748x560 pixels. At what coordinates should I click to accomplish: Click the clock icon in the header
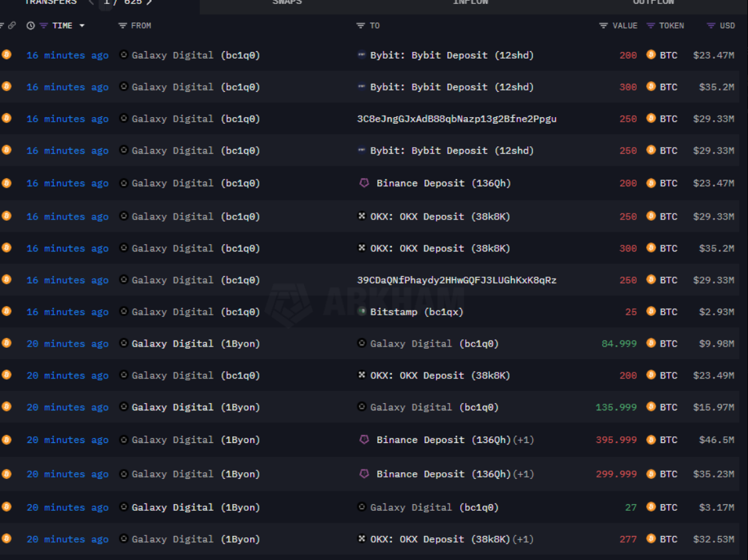(31, 26)
